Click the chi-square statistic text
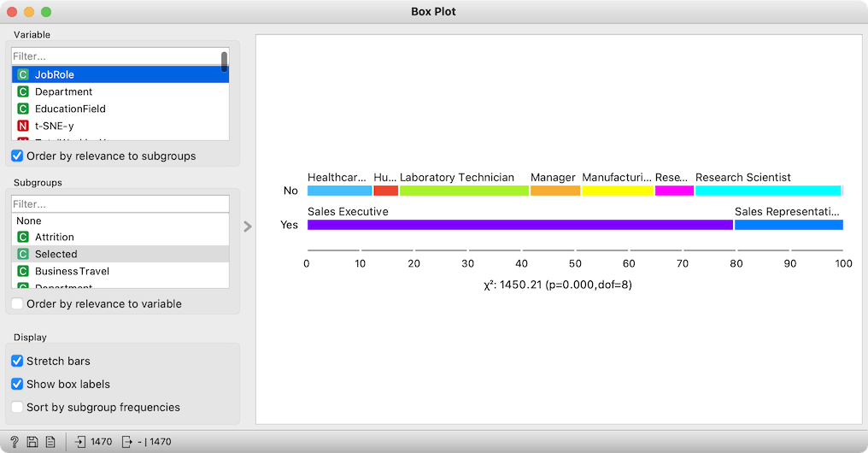Screen dimensions: 868x453 (x=557, y=285)
